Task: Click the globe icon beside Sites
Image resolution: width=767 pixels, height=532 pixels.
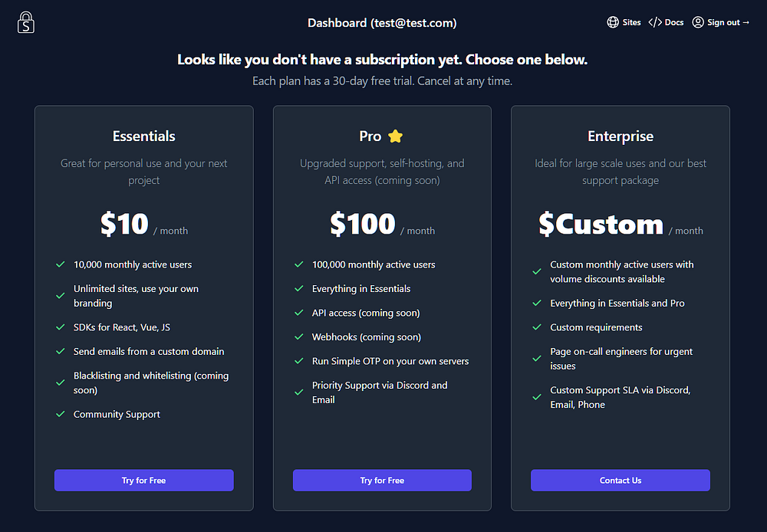Action: (x=613, y=22)
